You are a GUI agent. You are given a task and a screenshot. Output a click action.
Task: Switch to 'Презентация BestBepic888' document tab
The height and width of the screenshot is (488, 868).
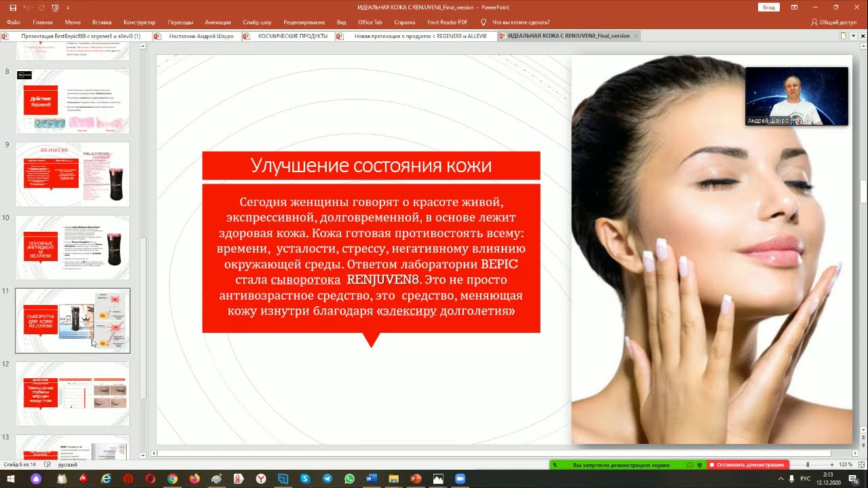pos(76,36)
